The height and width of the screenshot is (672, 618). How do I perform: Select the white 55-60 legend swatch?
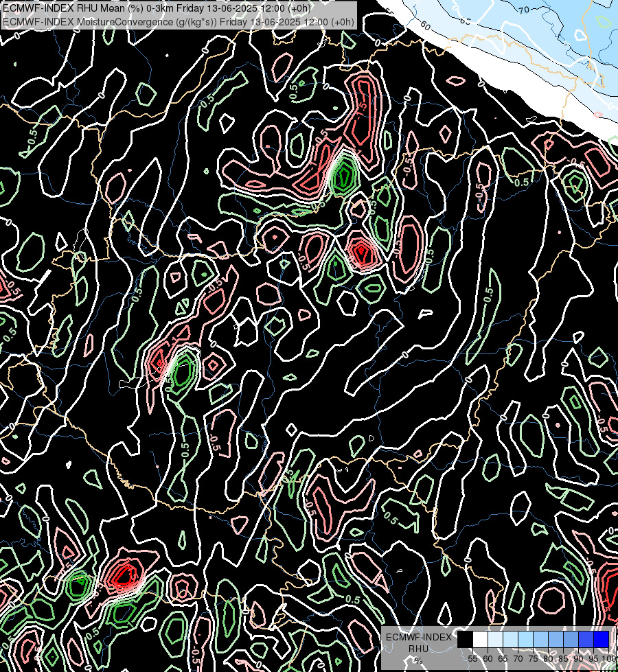(x=481, y=639)
